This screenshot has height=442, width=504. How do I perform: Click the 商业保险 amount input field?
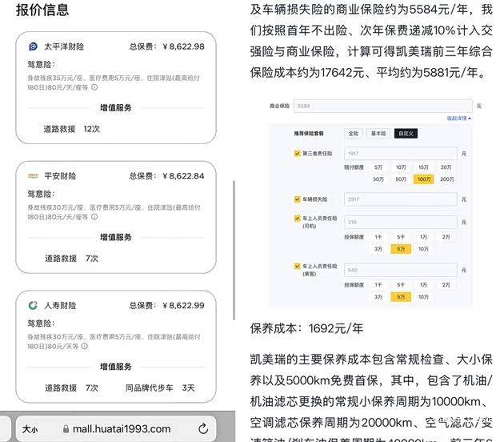click(382, 106)
